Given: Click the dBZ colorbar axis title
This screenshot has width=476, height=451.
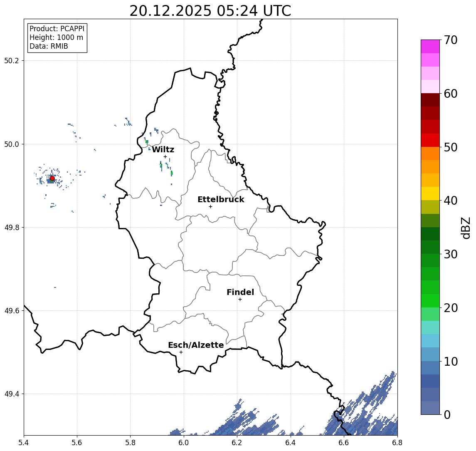Looking at the screenshot, I should click(x=466, y=228).
